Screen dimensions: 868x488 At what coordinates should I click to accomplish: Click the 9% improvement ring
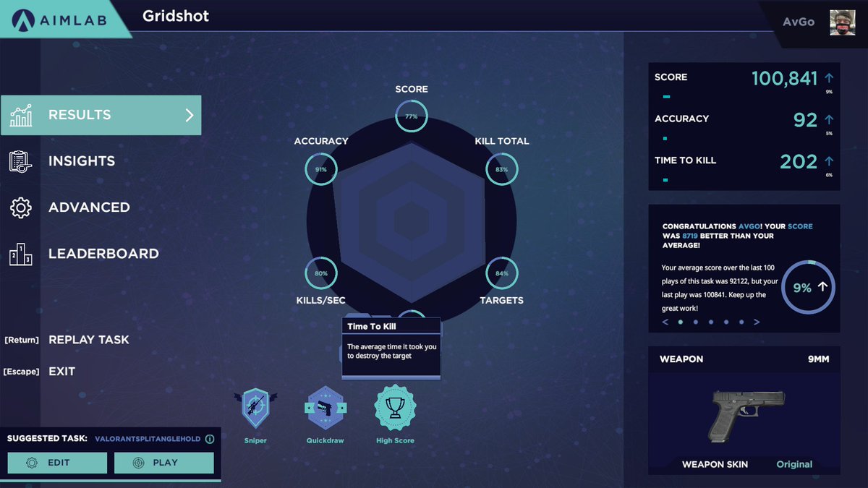pos(809,287)
